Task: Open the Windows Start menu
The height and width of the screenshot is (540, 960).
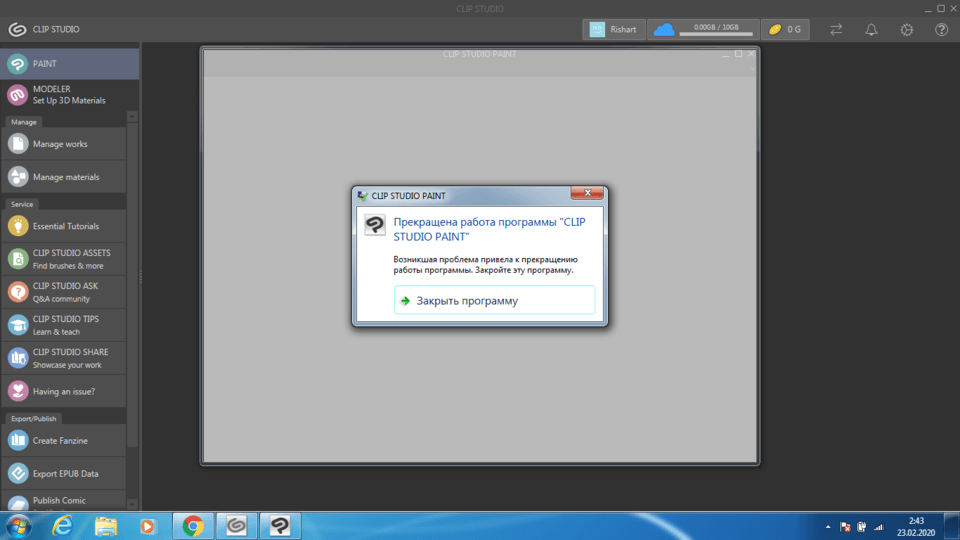Action: pyautogui.click(x=18, y=526)
